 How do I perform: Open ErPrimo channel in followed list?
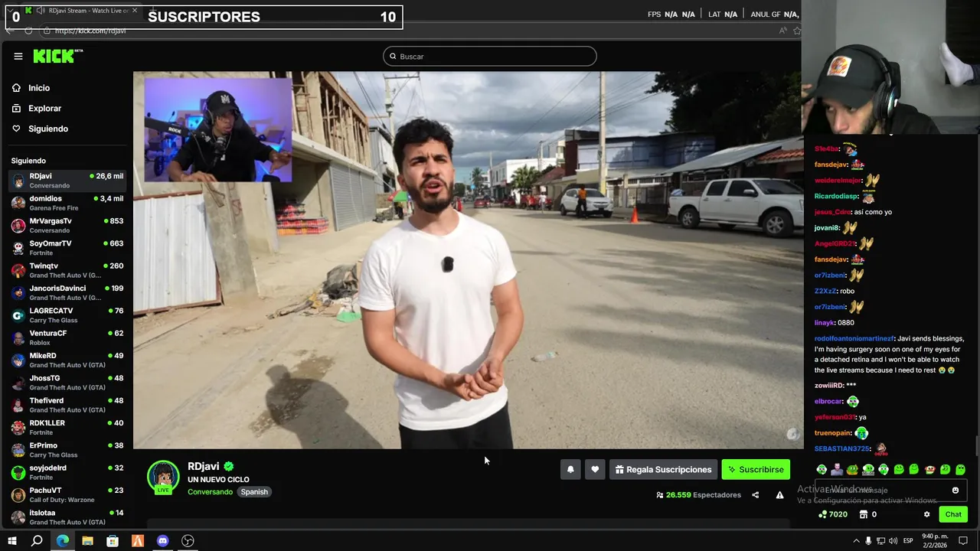coord(67,450)
